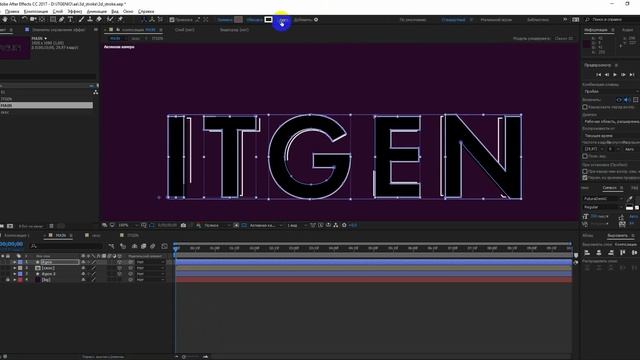Select the Pan Behind anchor point tool
This screenshot has height=360, width=640.
coord(42,20)
